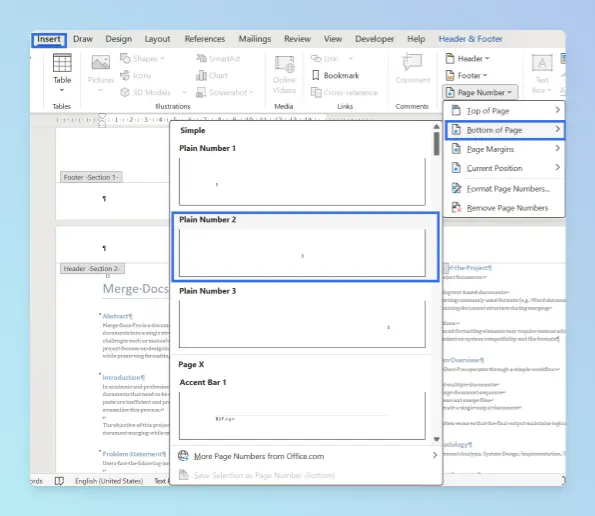Click the Header icon in ribbon
595x516 pixels.
[450, 58]
